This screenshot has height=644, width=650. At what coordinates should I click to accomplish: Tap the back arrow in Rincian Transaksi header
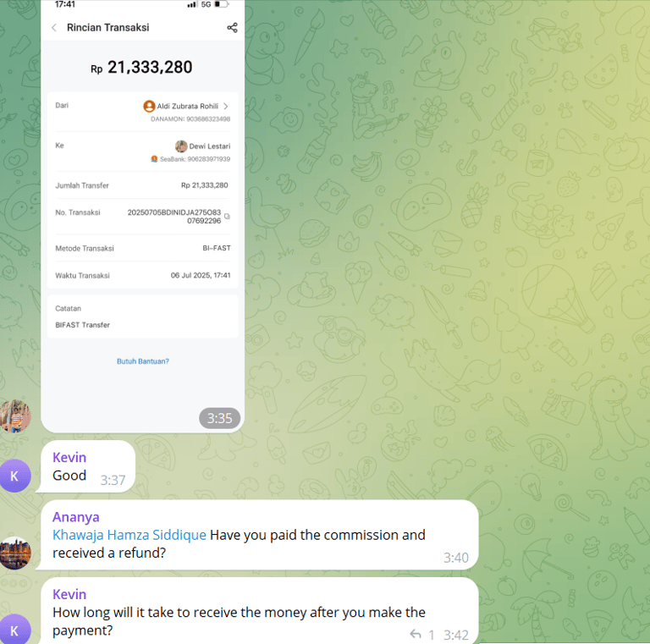pos(54,28)
